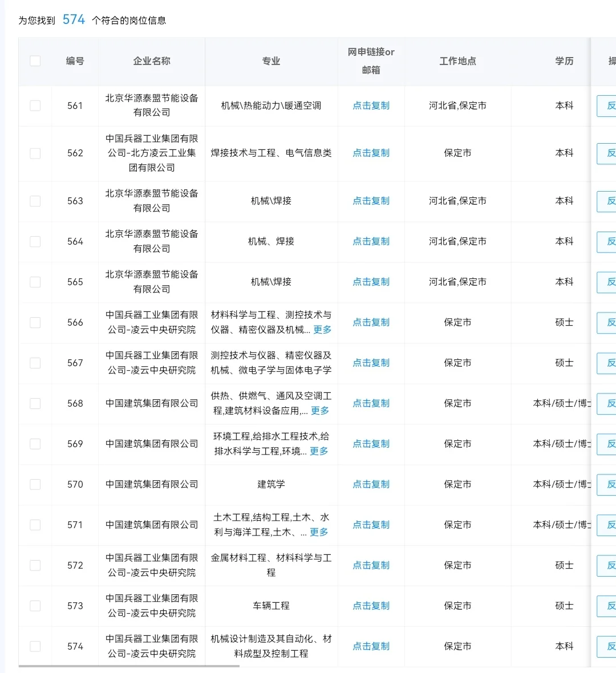Tick the checkbox for row 572

coord(35,565)
